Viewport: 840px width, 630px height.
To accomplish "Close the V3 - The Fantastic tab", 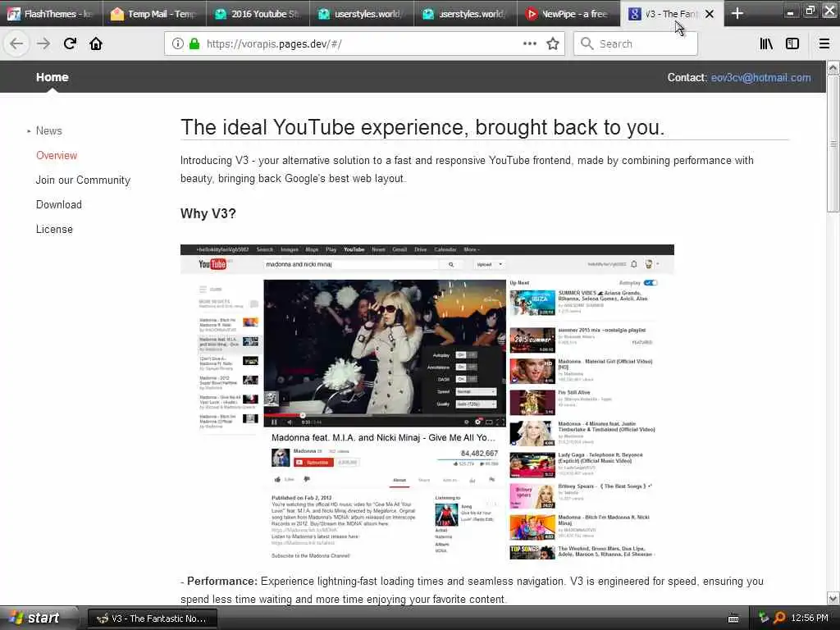I will (x=710, y=14).
